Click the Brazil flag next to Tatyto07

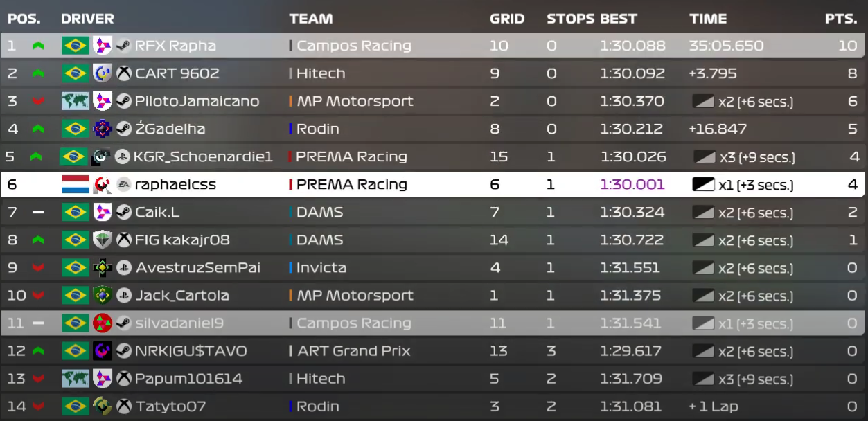[x=75, y=406]
